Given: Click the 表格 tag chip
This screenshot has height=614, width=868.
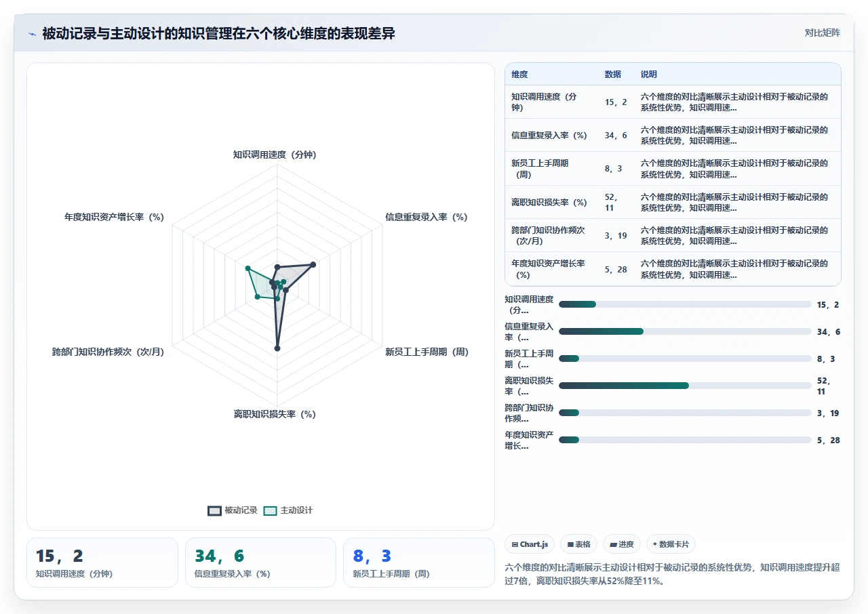Looking at the screenshot, I should (x=578, y=544).
